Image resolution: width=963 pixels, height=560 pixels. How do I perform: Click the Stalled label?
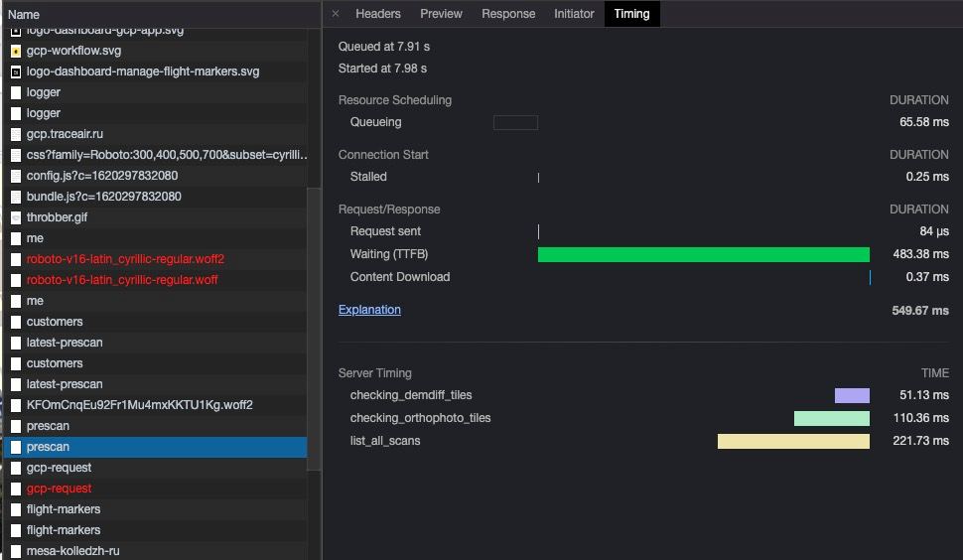[x=368, y=177]
